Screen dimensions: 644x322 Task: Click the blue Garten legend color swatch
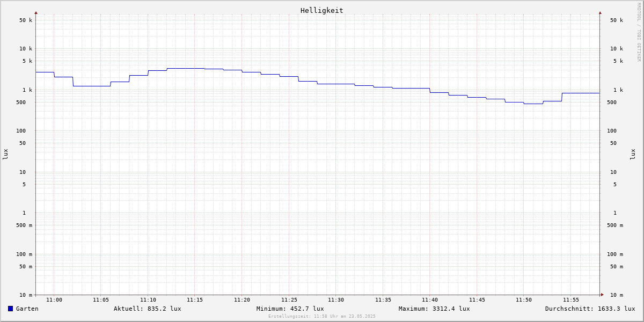(10, 309)
